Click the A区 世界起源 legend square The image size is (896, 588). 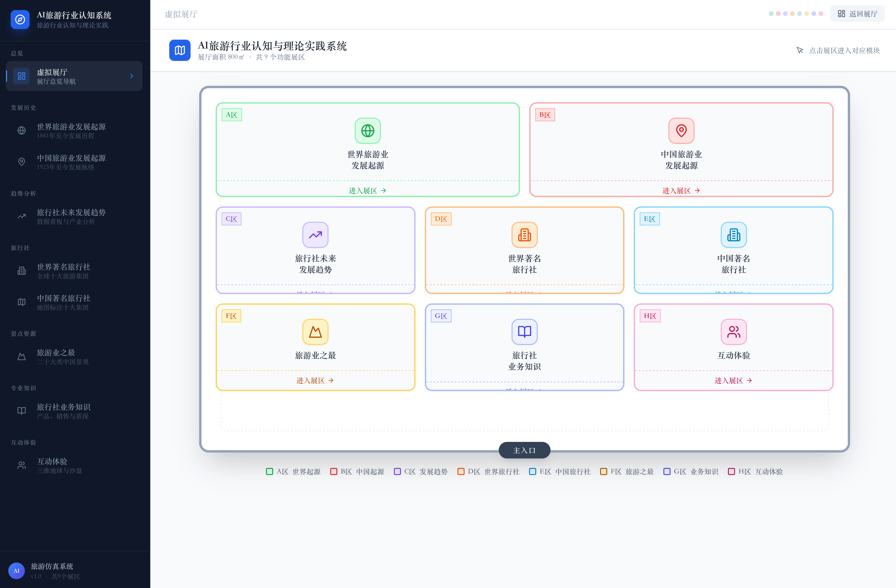coord(269,471)
